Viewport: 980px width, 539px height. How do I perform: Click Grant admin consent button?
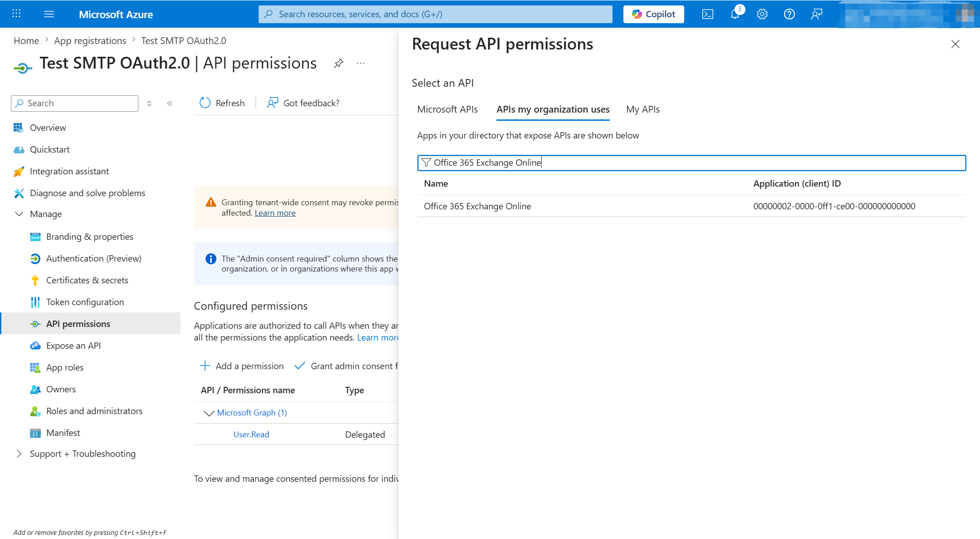346,366
